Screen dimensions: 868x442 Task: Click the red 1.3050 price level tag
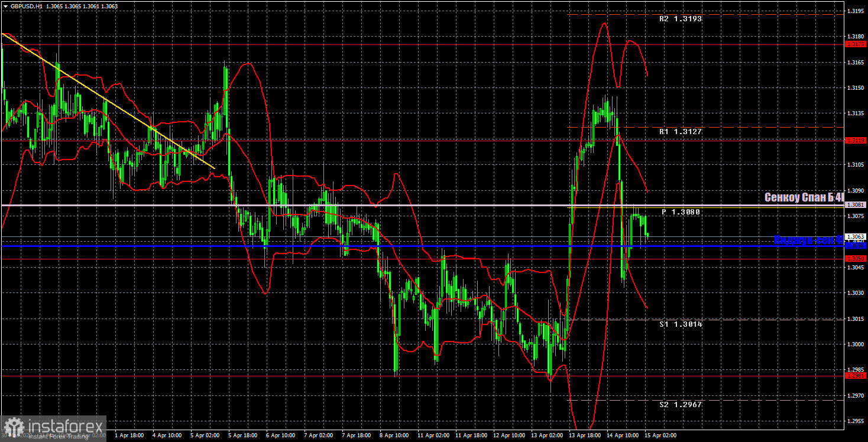856,259
